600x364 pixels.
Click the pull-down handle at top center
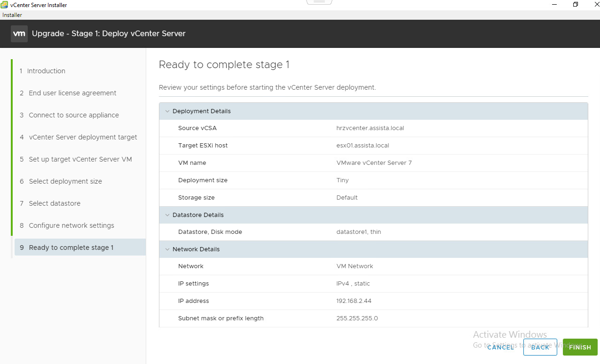coord(319,2)
